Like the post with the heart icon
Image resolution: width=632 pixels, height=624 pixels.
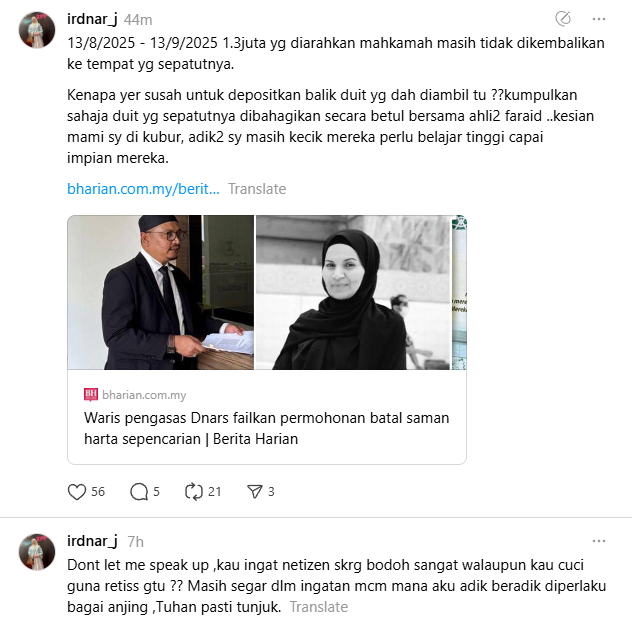[x=77, y=492]
